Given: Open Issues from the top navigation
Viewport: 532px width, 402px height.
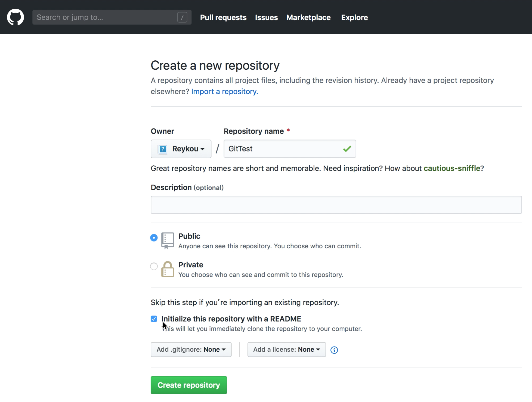Looking at the screenshot, I should coord(266,17).
